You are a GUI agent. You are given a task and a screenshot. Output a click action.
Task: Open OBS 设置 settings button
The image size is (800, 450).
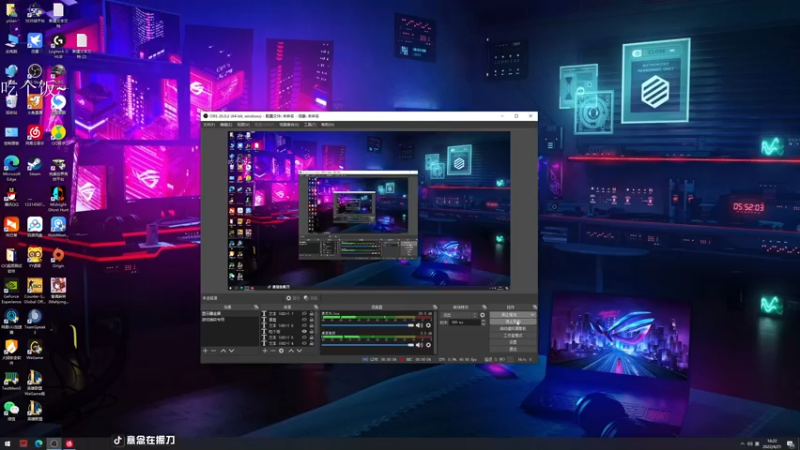[513, 342]
